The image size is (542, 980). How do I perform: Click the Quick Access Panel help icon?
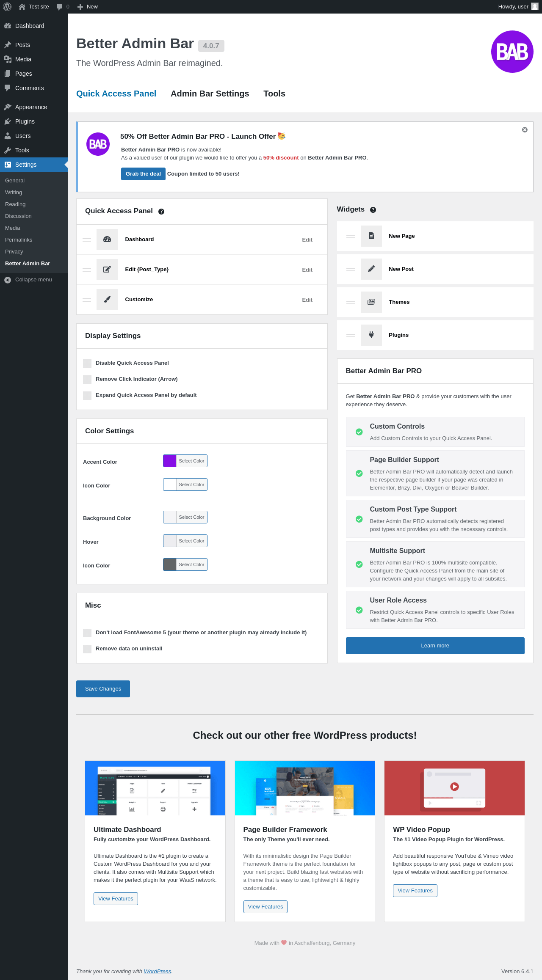tap(161, 212)
